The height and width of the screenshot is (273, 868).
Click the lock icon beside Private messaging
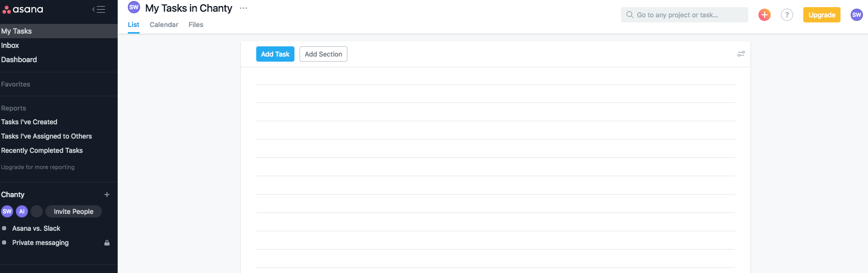click(x=107, y=242)
